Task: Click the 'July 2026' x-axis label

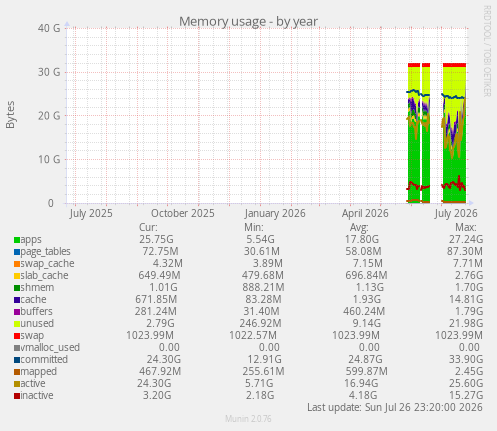Action: [456, 214]
